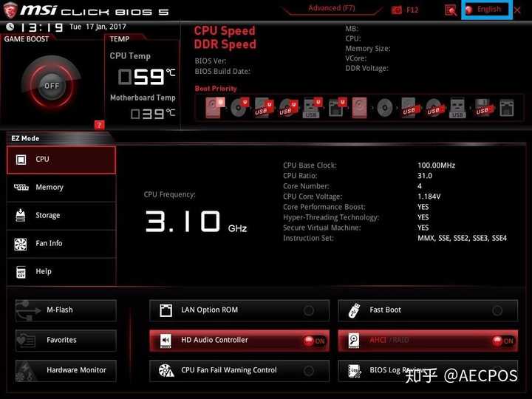Image resolution: width=532 pixels, height=399 pixels.
Task: Select legacy USB key boot icon
Action: [457, 108]
